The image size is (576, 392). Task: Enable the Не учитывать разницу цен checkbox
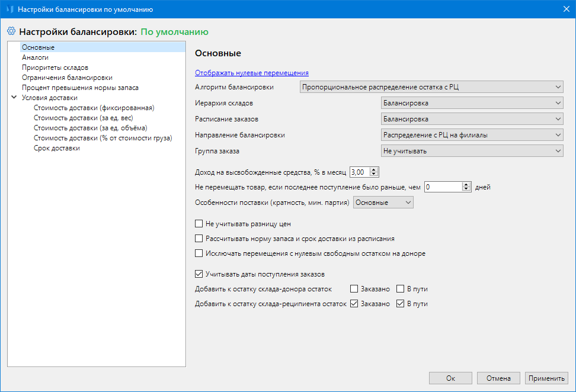pyautogui.click(x=199, y=224)
